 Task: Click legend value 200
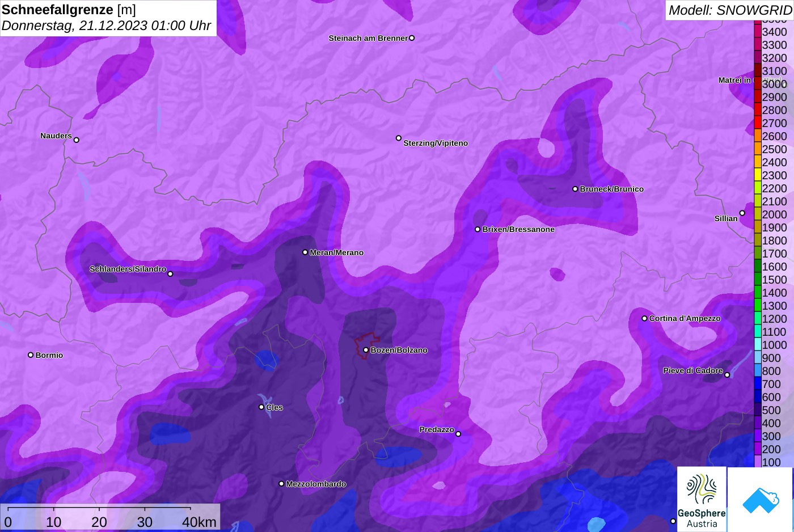point(771,449)
